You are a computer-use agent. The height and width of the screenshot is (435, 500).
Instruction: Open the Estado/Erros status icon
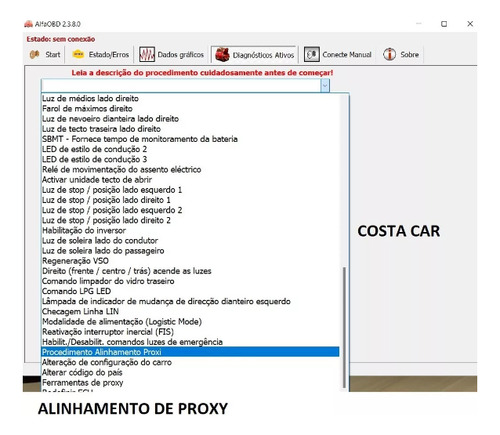click(78, 54)
